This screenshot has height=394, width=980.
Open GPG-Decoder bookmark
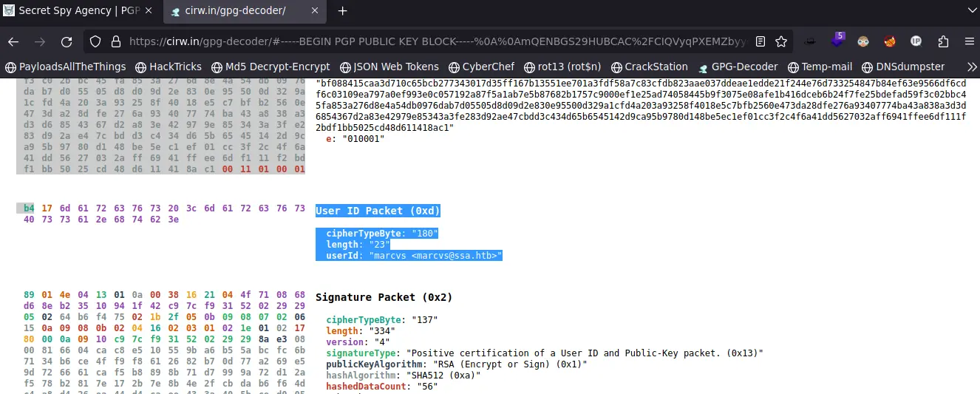737,67
